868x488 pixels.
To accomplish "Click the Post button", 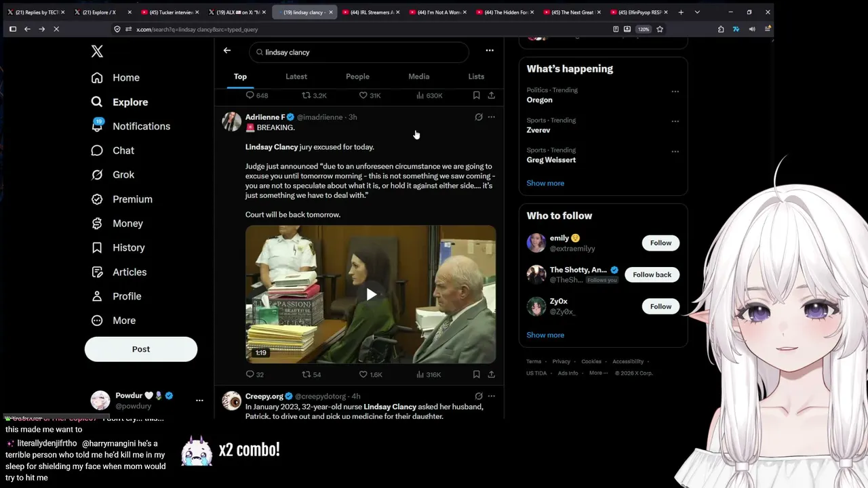I will pyautogui.click(x=141, y=349).
